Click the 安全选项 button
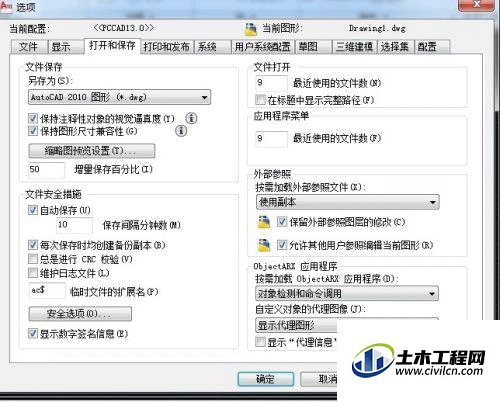Viewport: 500px width, 402px height. 80,314
